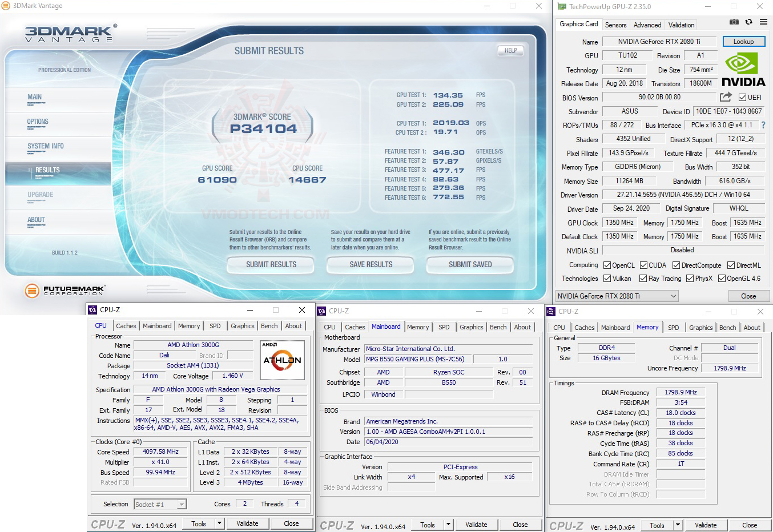This screenshot has width=773, height=532.
Task: Click the SUBMIT SAVED button
Action: [x=470, y=265]
